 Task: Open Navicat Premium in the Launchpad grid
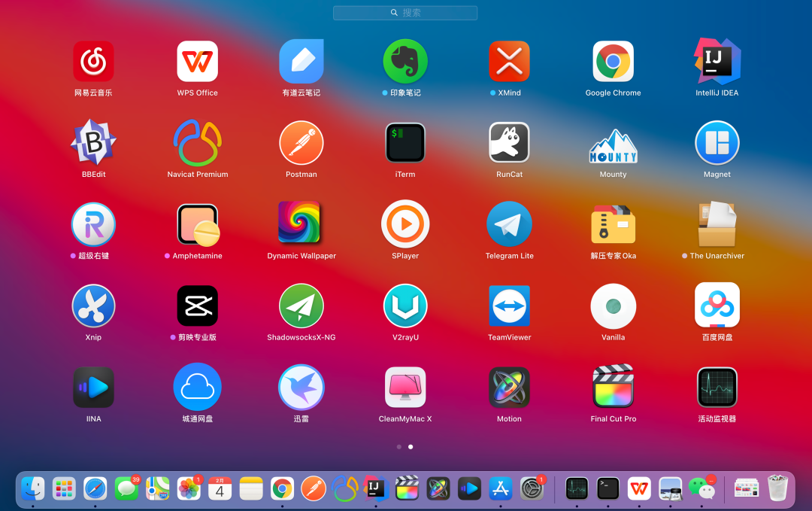click(197, 142)
